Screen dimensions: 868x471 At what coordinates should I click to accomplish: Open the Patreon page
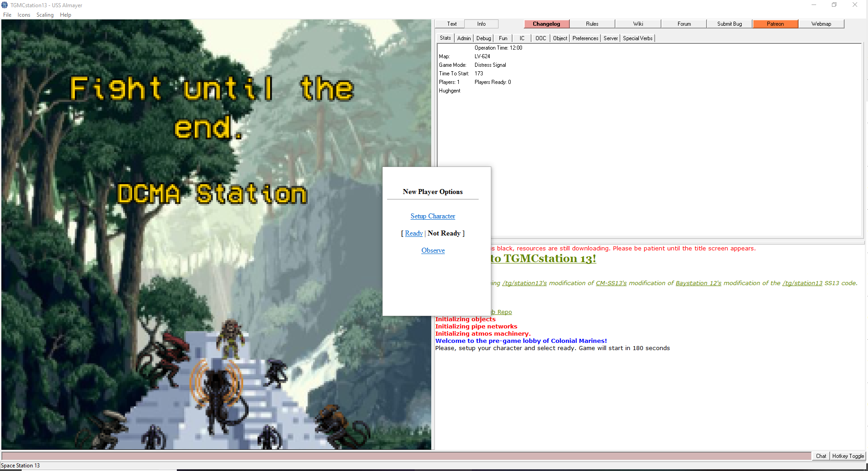coord(775,24)
